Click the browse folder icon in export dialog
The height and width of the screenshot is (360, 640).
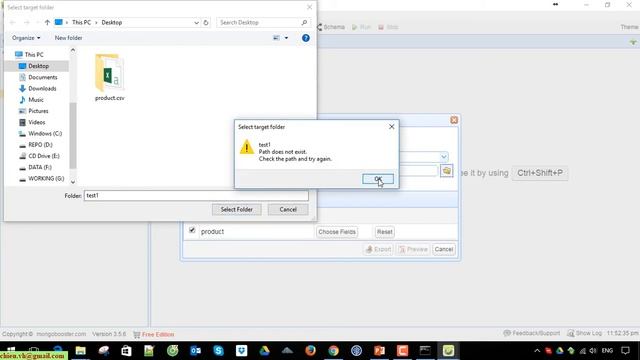[x=447, y=171]
